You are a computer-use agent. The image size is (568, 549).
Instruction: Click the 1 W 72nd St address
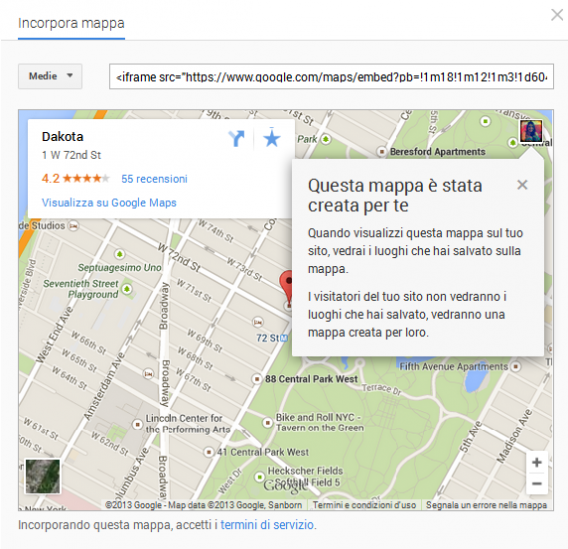(x=71, y=155)
